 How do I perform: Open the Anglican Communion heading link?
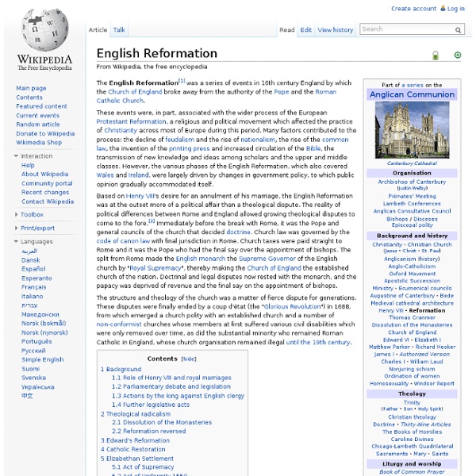click(x=412, y=94)
